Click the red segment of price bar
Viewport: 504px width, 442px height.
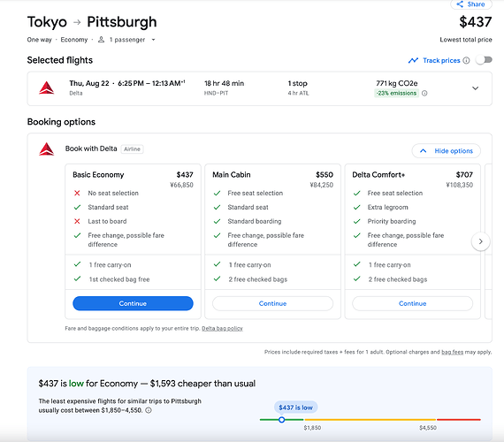(459, 420)
